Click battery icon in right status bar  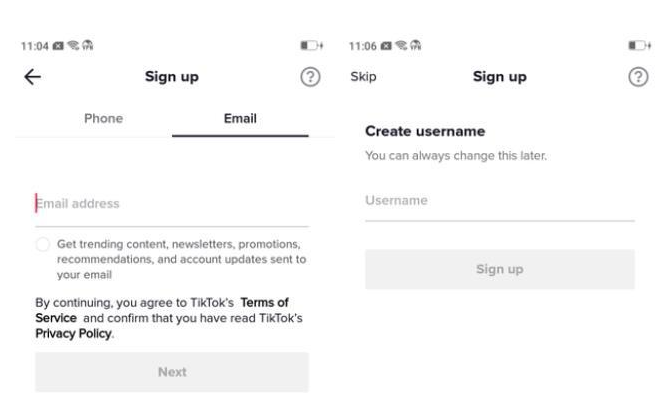(637, 46)
